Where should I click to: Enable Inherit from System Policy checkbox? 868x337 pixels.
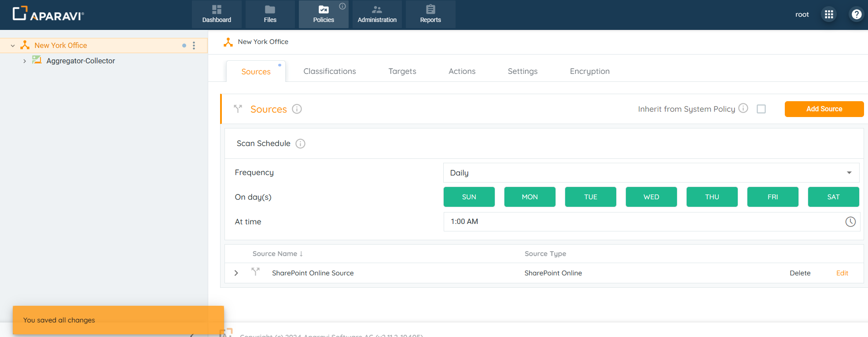click(761, 109)
